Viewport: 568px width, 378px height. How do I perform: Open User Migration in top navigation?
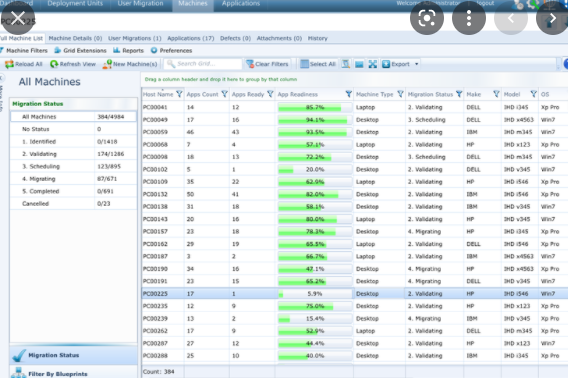pyautogui.click(x=141, y=4)
